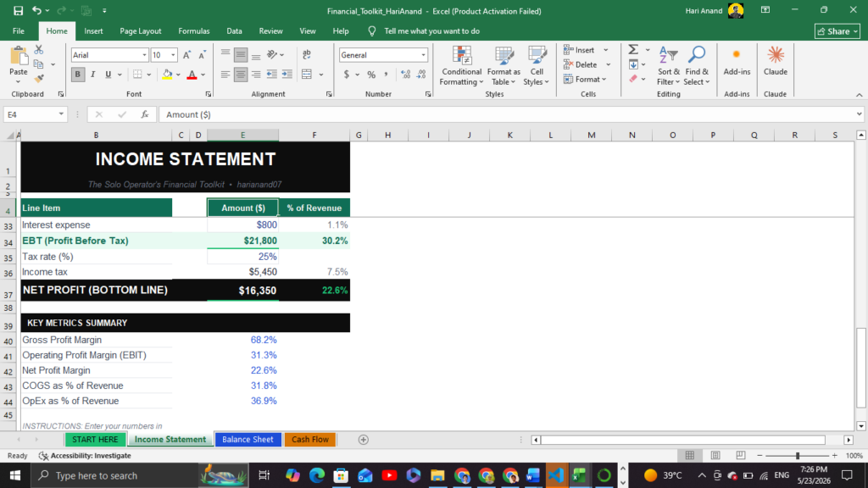Increase indent in Alignment group

287,75
